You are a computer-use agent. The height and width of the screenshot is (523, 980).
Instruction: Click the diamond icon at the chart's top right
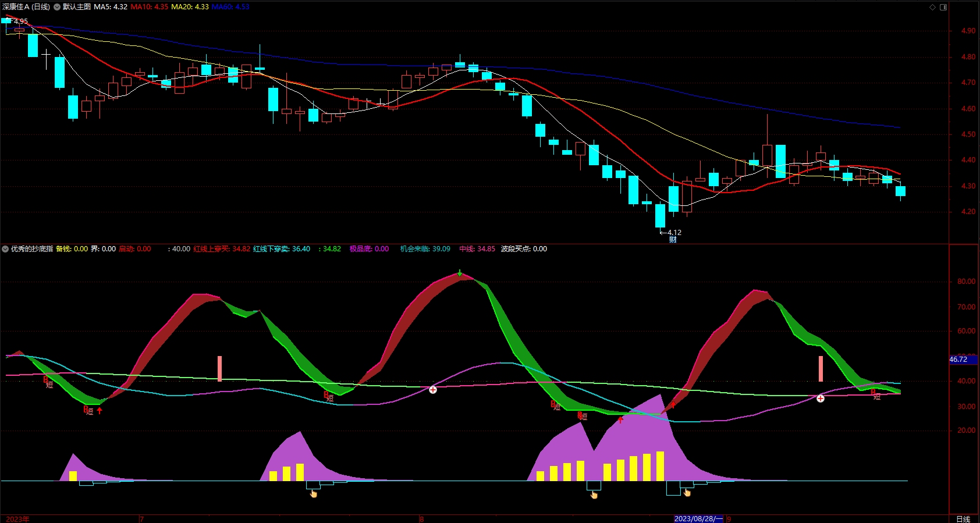point(932,7)
